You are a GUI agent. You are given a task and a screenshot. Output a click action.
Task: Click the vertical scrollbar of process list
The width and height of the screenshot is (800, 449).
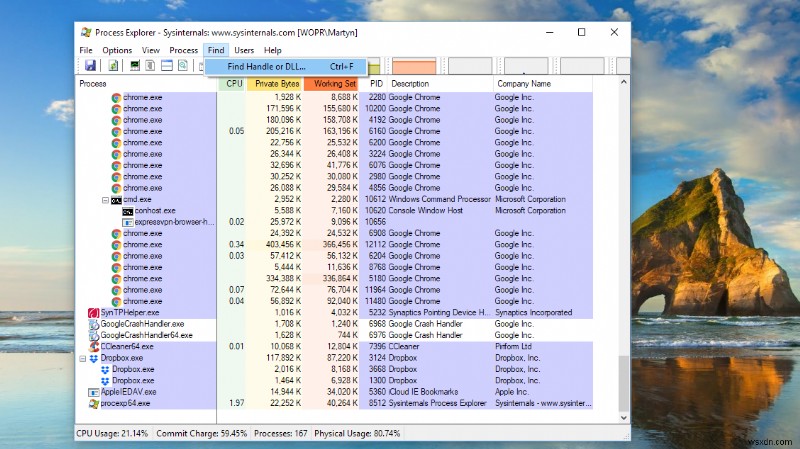pyautogui.click(x=625, y=250)
